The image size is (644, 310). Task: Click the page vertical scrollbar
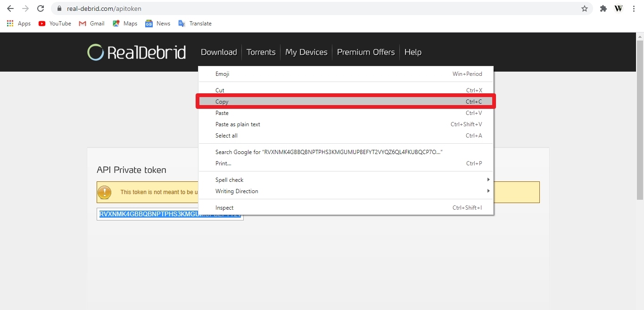click(x=640, y=117)
